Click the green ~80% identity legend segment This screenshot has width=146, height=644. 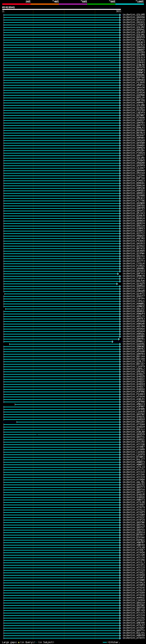[x=101, y=4]
